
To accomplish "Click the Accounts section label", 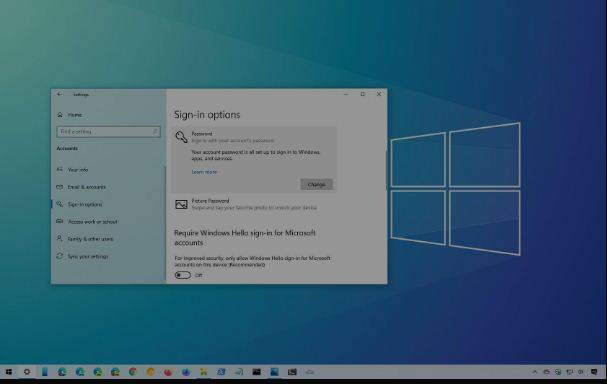I will pyautogui.click(x=67, y=148).
